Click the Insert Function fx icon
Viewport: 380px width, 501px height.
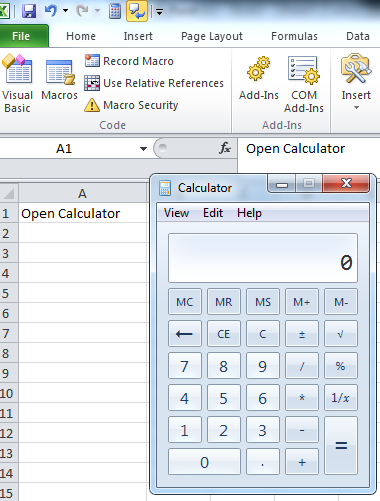225,148
